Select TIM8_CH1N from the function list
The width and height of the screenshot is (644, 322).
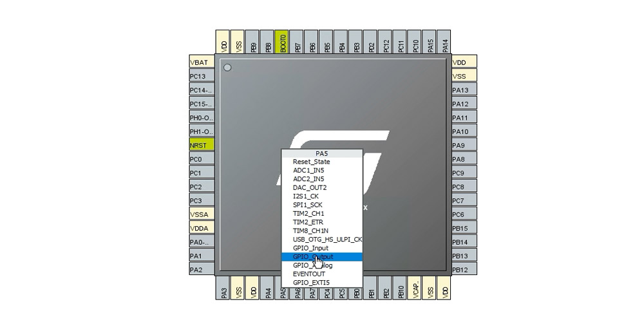(x=321, y=231)
